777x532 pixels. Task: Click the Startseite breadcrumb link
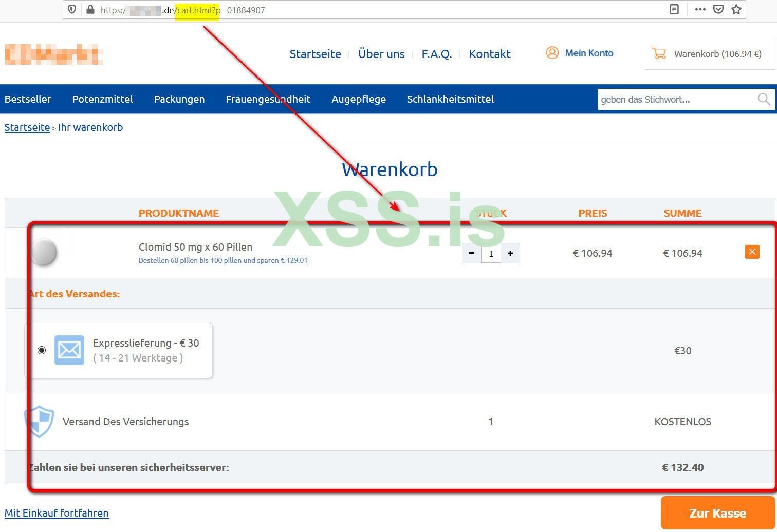click(x=27, y=127)
